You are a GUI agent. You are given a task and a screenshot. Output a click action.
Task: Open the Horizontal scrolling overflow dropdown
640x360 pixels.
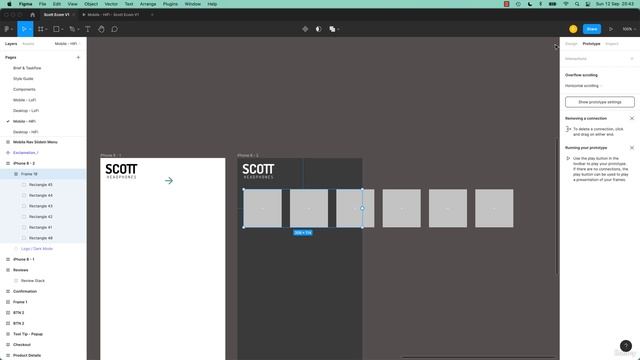tap(584, 86)
